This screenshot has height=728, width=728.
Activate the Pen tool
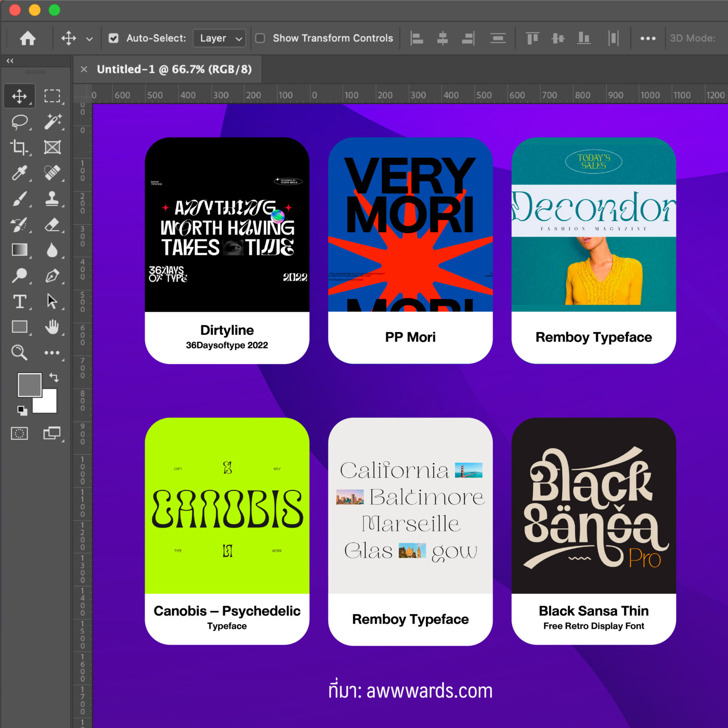(52, 276)
